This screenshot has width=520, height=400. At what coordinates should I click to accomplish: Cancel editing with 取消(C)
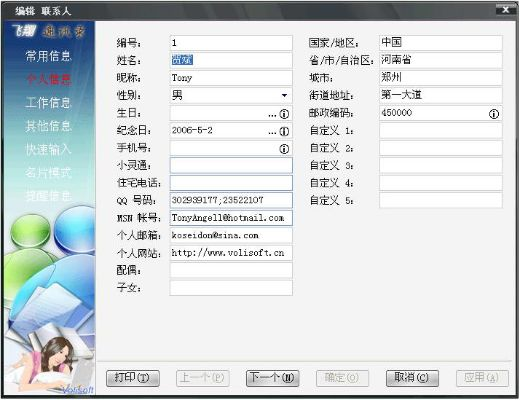(x=412, y=378)
